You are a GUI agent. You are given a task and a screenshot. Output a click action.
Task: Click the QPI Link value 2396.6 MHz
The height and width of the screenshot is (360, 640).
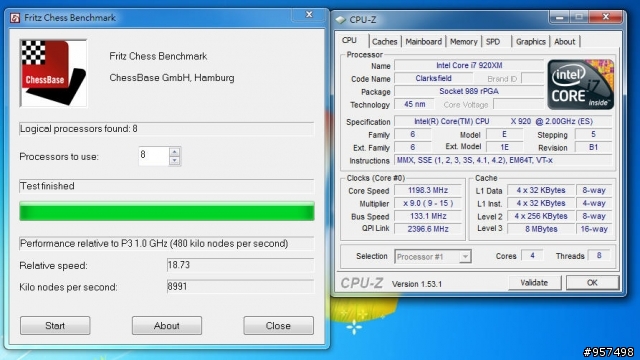(428, 229)
